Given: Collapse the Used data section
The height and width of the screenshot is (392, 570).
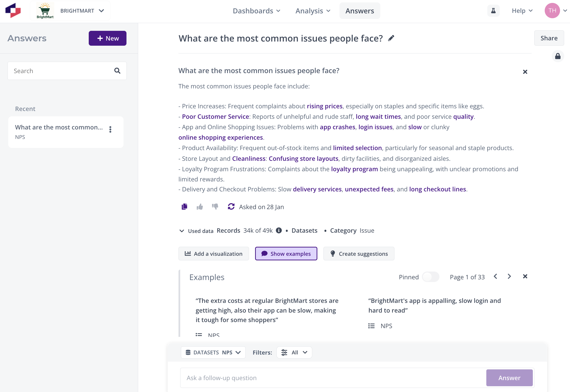Looking at the screenshot, I should tap(182, 231).
